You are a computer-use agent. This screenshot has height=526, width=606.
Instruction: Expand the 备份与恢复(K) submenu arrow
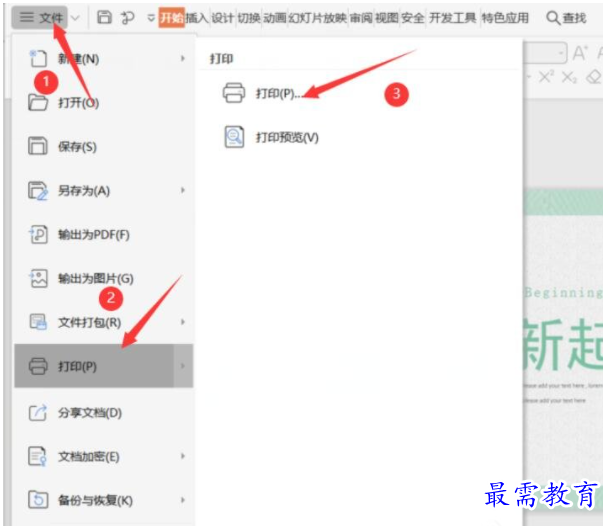point(183,500)
